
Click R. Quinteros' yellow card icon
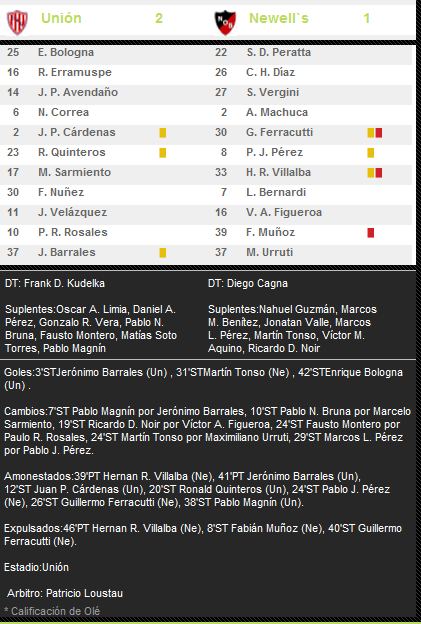click(x=163, y=152)
